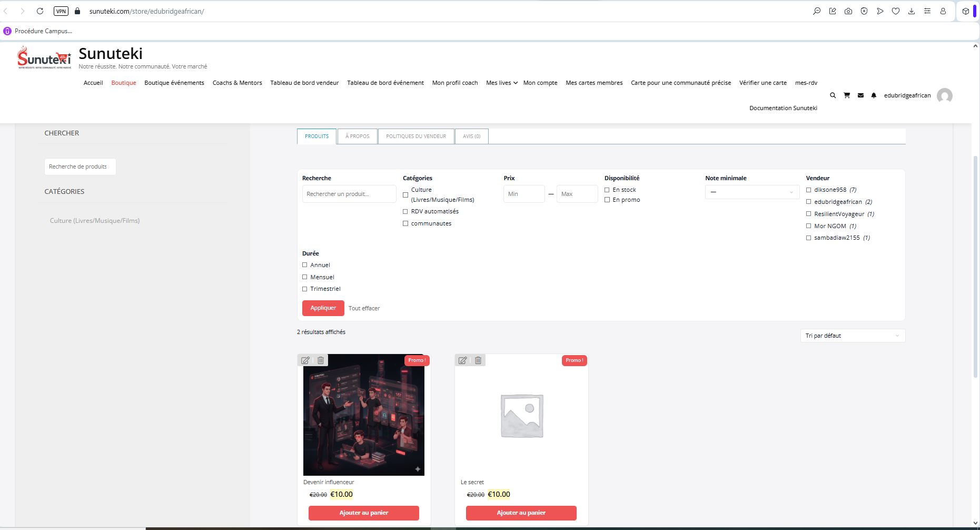This screenshot has height=530, width=980.
Task: Open the Coachs & Mentors menu item
Action: point(237,83)
